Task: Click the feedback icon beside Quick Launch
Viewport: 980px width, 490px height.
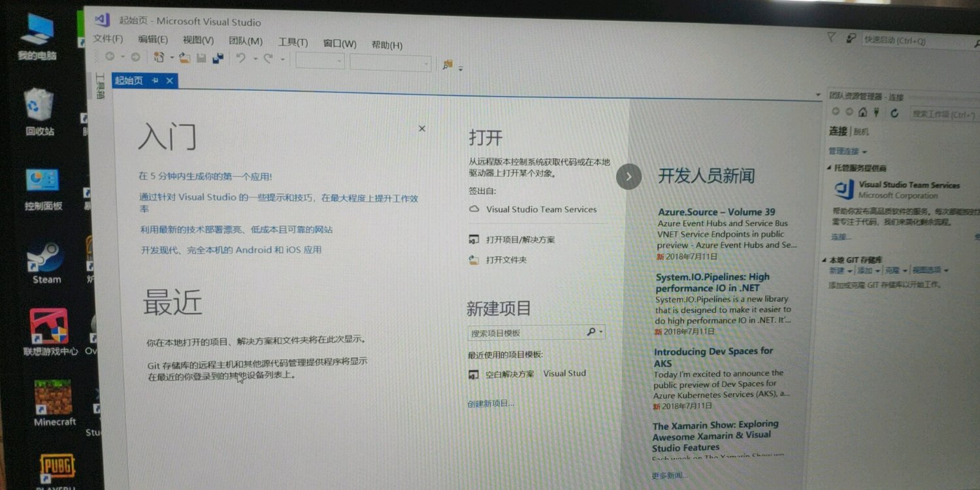Action: tap(851, 39)
